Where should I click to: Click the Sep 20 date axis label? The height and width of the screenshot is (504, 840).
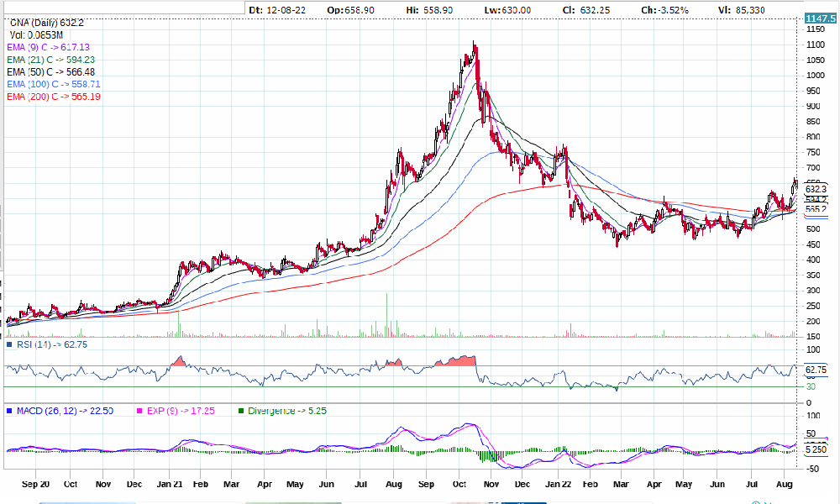click(36, 484)
